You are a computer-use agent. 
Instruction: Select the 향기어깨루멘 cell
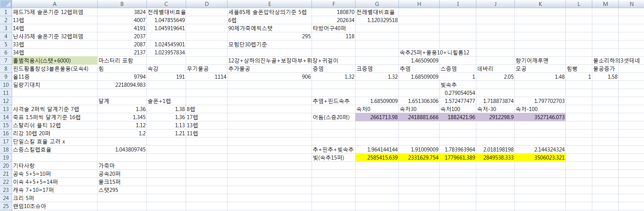pyautogui.click(x=540, y=61)
